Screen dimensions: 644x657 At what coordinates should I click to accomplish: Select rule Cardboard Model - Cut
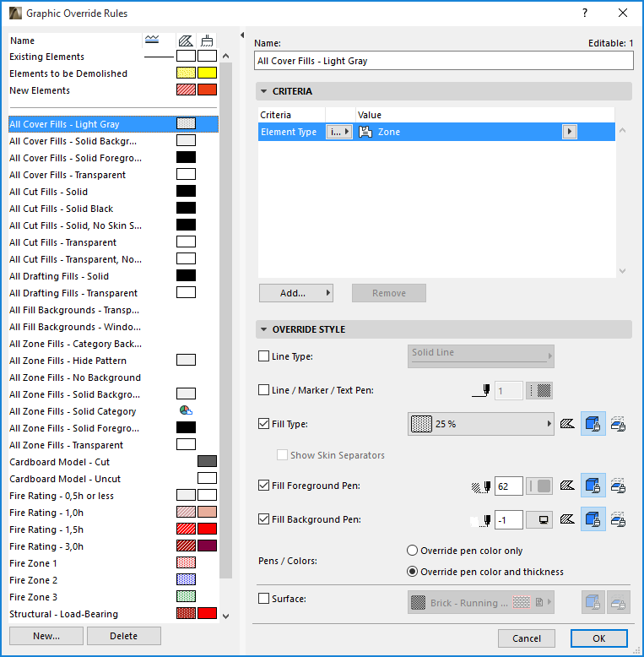click(113, 462)
